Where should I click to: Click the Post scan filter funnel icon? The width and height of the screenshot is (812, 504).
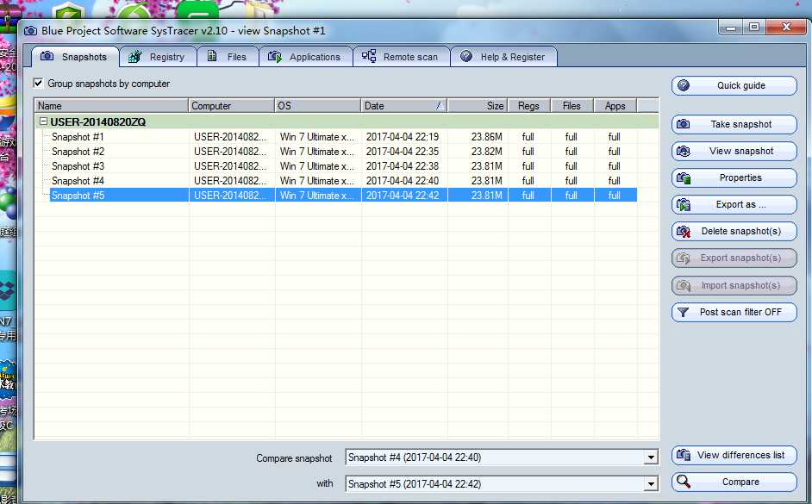click(684, 312)
